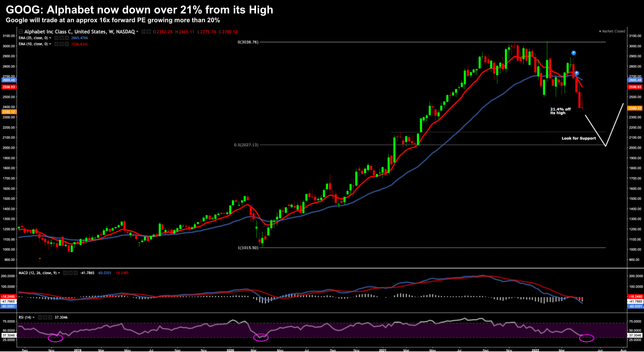Collapse legend with minus box before Alphabet title
Viewport: 644px width, 352px height.
pyautogui.click(x=21, y=32)
